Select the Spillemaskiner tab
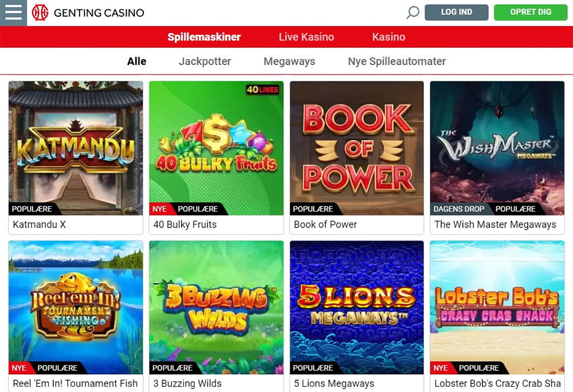Viewport: 573px width, 392px height. (x=204, y=37)
